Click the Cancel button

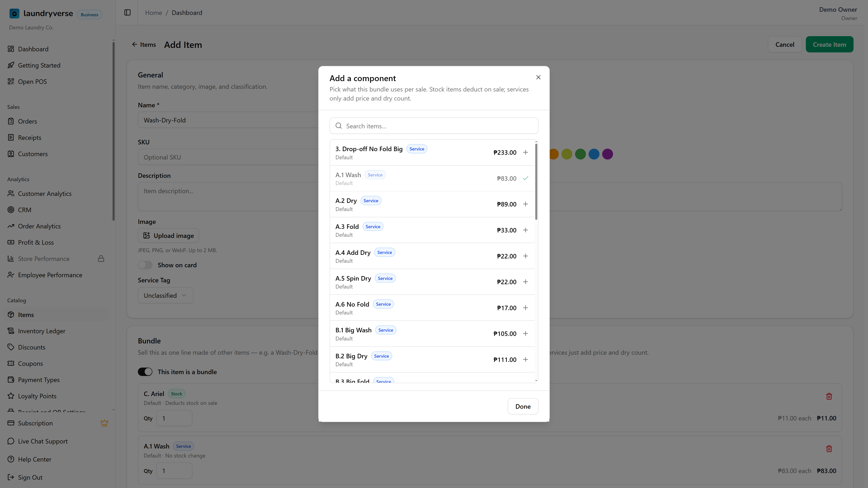pos(784,45)
